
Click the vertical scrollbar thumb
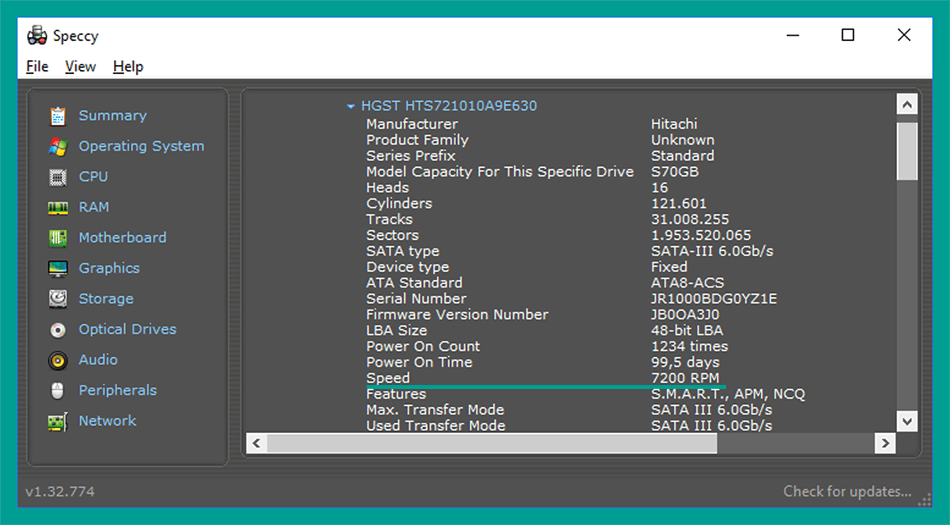(x=907, y=151)
